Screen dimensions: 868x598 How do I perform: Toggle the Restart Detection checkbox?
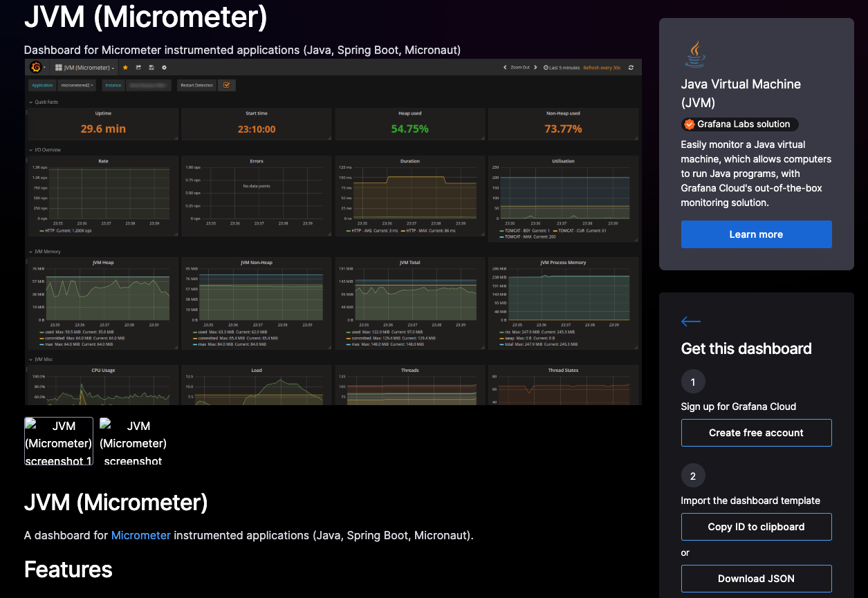226,85
